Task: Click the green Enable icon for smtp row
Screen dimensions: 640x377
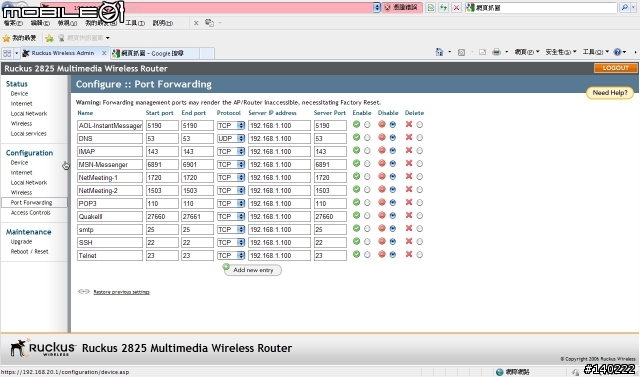Action: (x=356, y=228)
